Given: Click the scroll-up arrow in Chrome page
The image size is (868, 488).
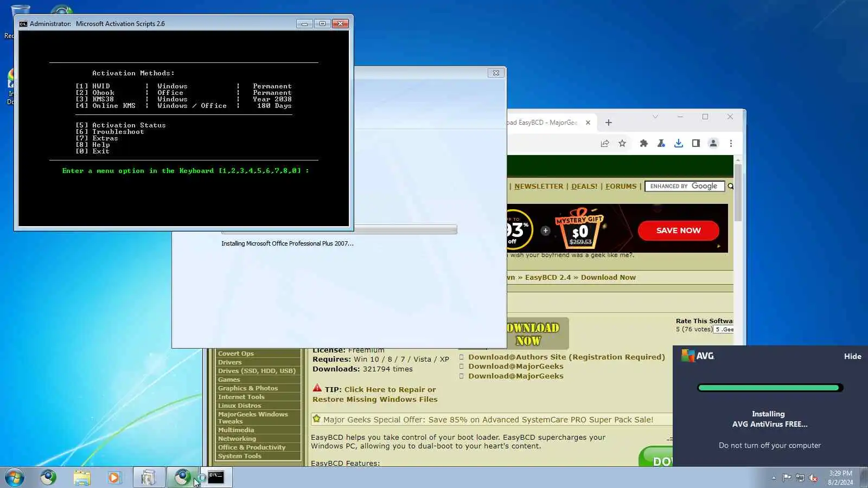Looking at the screenshot, I should click(x=738, y=159).
